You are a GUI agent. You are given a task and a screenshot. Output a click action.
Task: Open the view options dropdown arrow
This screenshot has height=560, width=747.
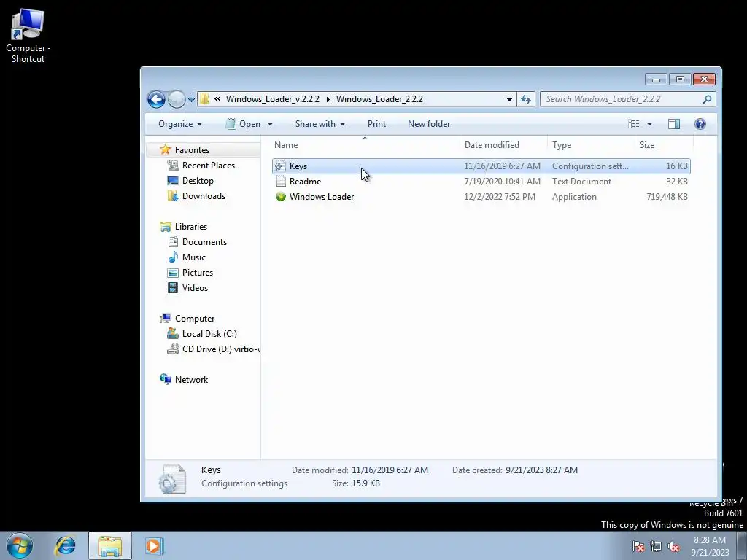tap(649, 124)
